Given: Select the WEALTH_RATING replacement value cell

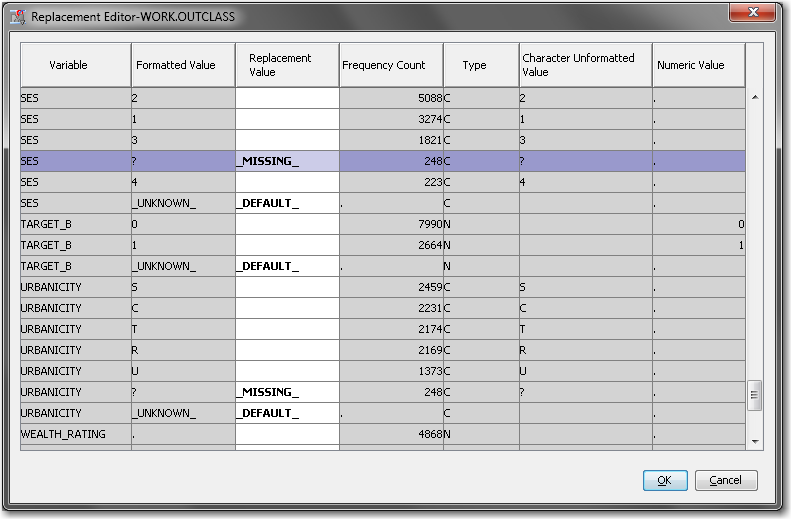Looking at the screenshot, I should coord(287,434).
